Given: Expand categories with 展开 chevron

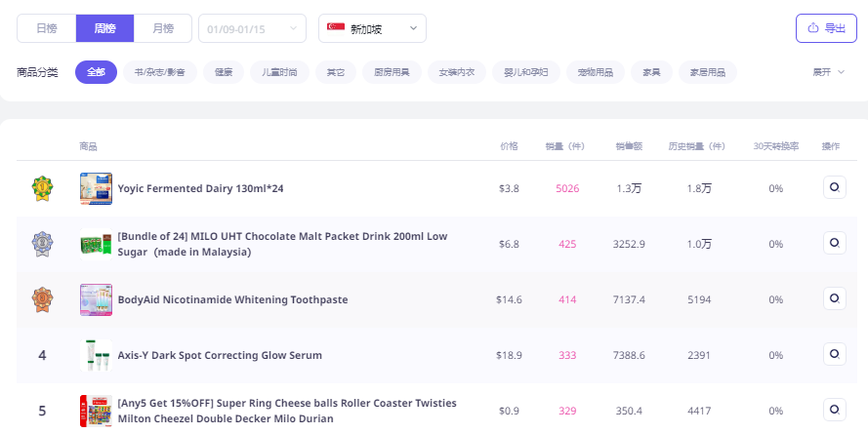Looking at the screenshot, I should 829,72.
